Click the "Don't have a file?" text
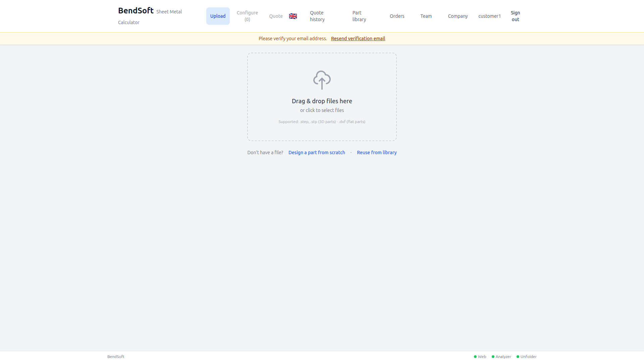This screenshot has height=362, width=644. pos(265,153)
